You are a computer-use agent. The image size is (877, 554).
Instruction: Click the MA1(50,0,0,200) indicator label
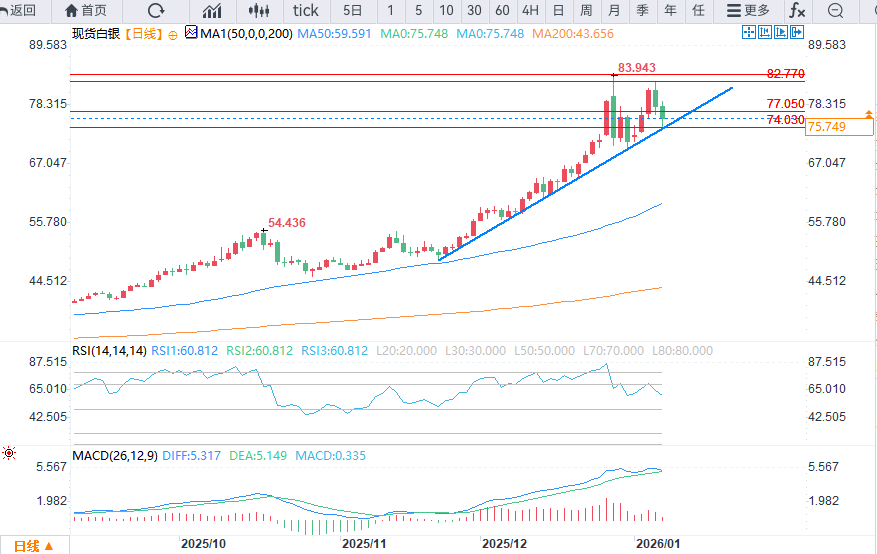point(246,34)
